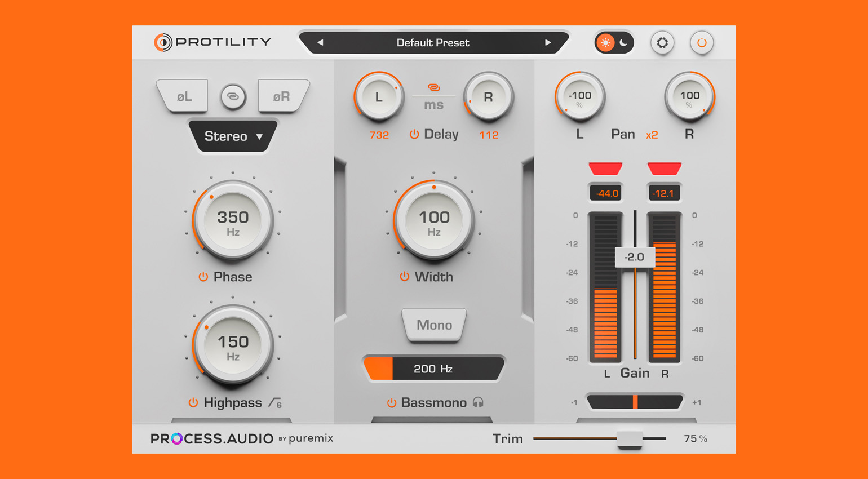Viewport: 868px width, 479px height.
Task: Toggle the Width power switch
Action: 404,277
